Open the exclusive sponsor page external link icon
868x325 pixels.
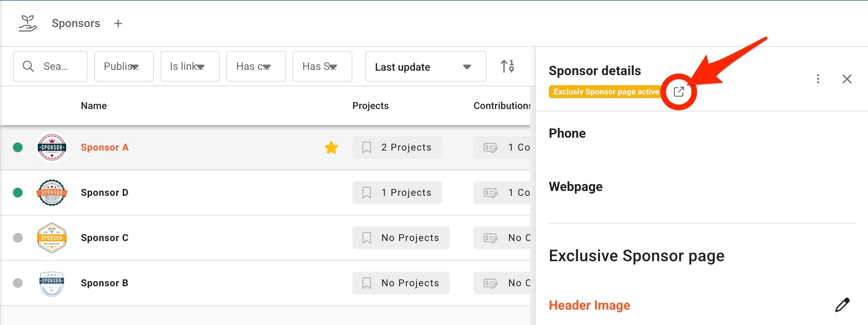(679, 92)
